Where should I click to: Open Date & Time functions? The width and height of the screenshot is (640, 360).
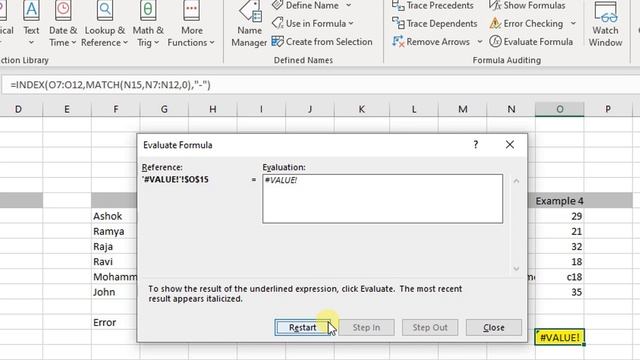62,23
